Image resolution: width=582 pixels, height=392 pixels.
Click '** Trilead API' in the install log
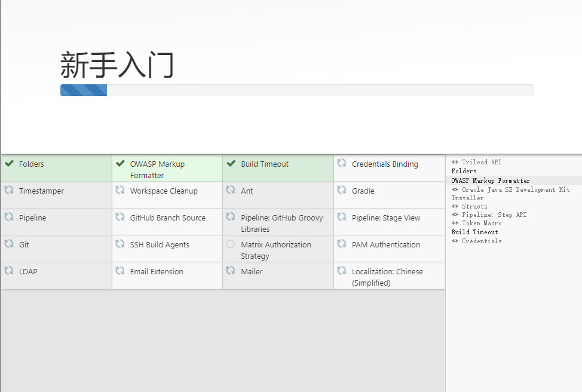pyautogui.click(x=477, y=162)
